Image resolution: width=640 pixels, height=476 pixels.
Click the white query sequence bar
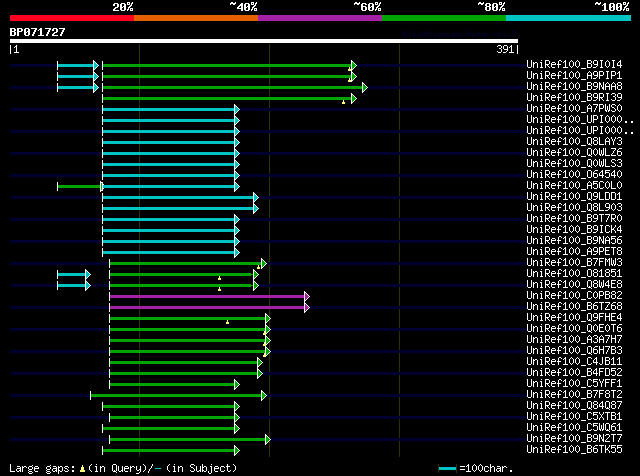pyautogui.click(x=264, y=41)
